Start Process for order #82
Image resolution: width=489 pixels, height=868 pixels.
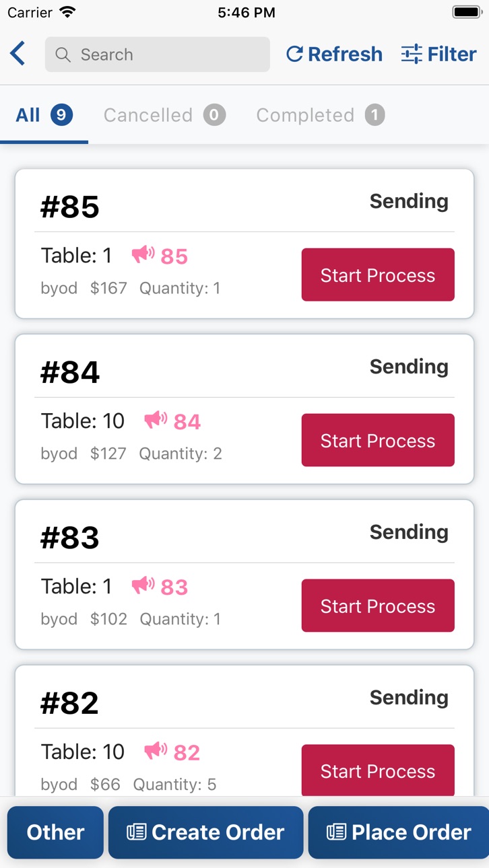click(378, 771)
